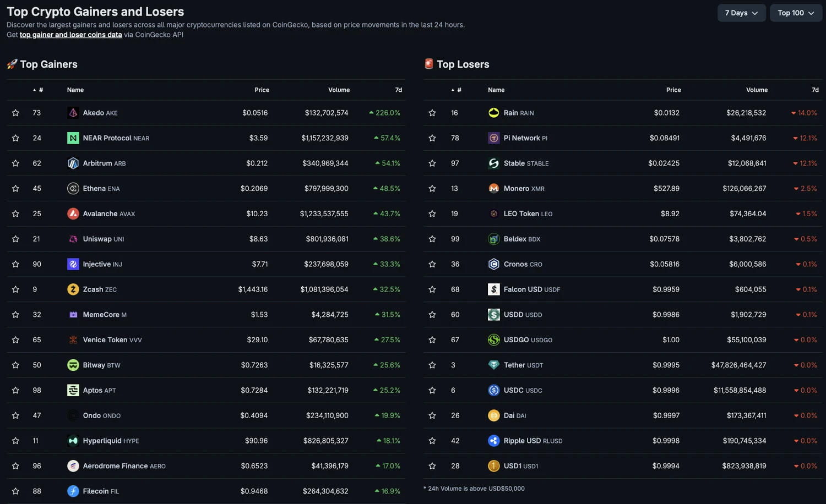Click the MemeCore logo icon
The height and width of the screenshot is (504, 826).
[73, 315]
